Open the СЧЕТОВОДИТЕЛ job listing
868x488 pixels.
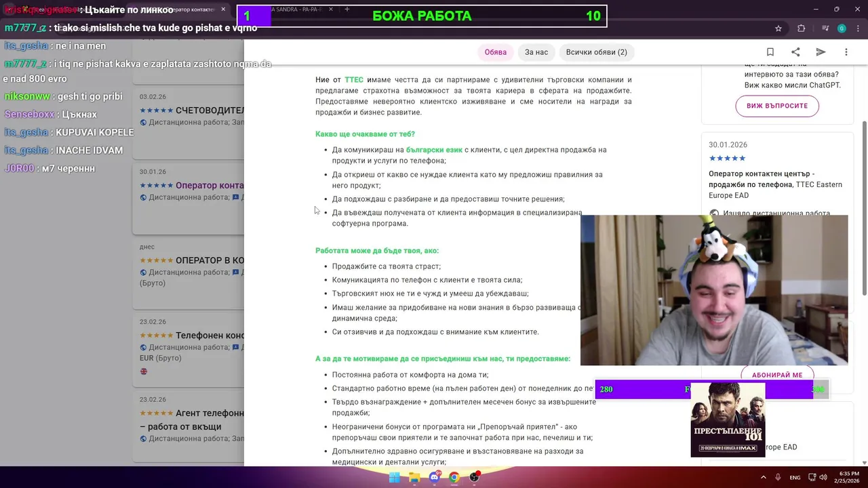coord(210,110)
